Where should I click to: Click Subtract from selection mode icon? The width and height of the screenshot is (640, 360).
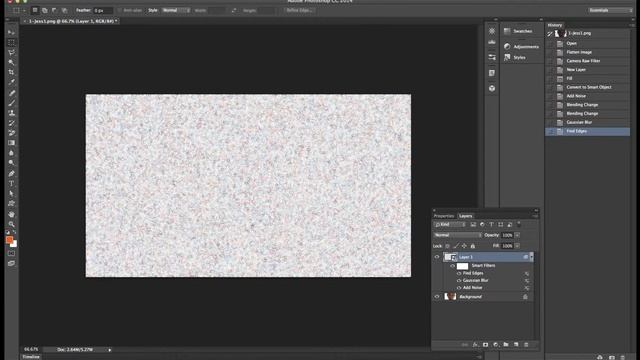point(54,10)
